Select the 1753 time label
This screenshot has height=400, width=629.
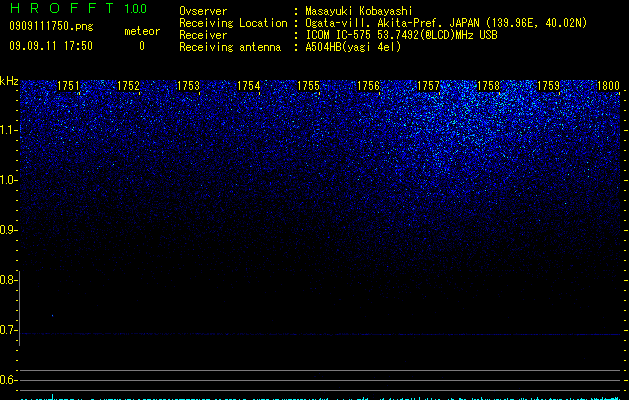pyautogui.click(x=188, y=86)
